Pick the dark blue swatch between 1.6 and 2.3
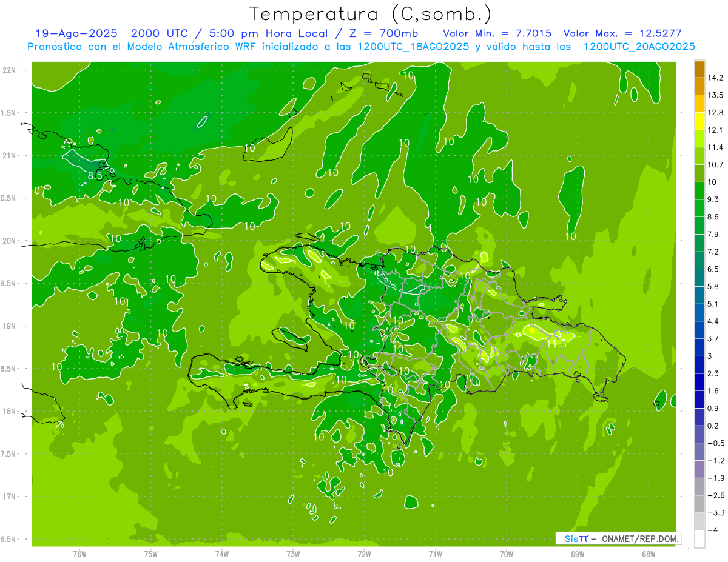728x562 pixels. (x=699, y=382)
